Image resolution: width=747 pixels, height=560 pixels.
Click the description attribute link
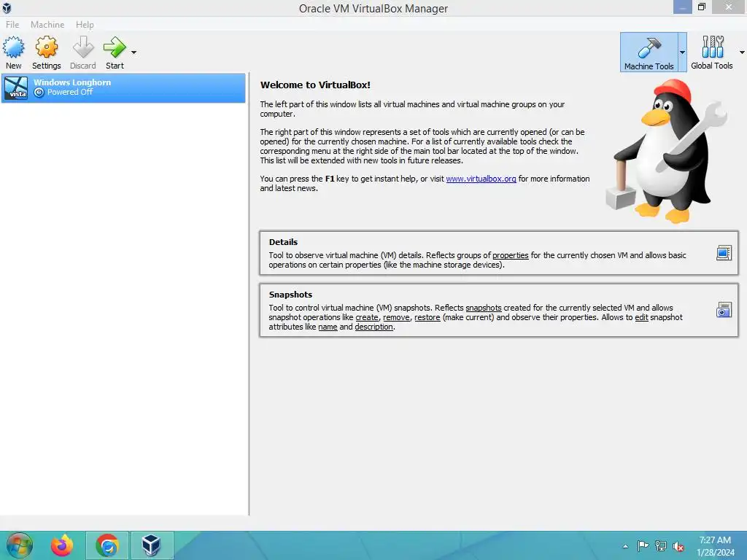373,327
